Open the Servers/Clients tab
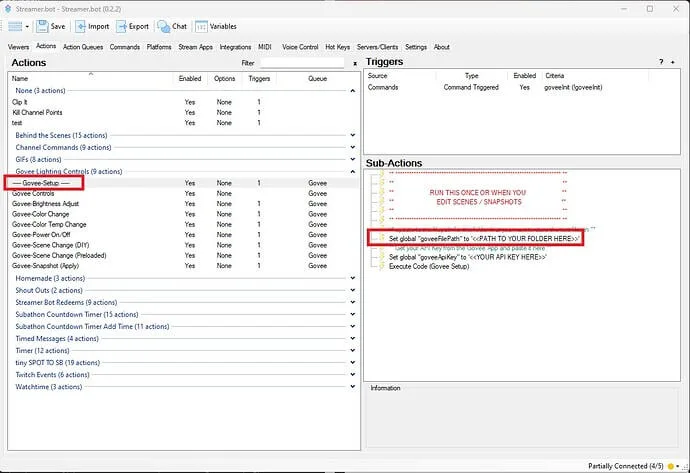Image resolution: width=690 pixels, height=473 pixels. (x=378, y=47)
